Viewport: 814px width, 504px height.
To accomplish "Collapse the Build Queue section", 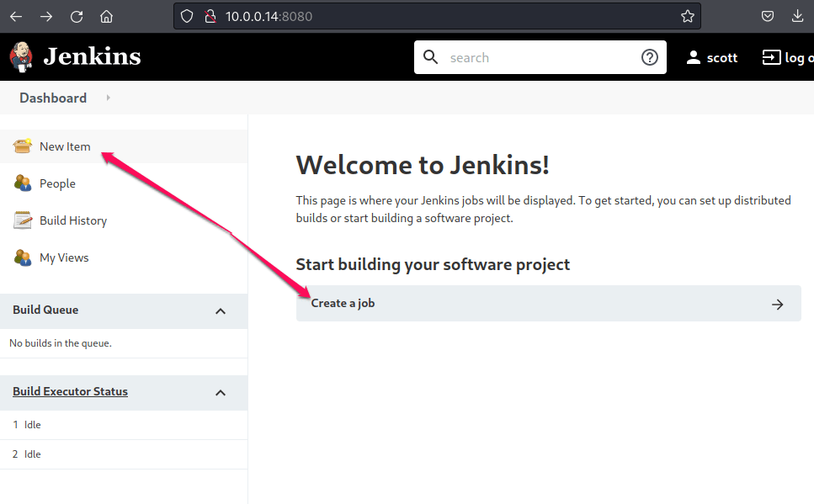I will (220, 311).
